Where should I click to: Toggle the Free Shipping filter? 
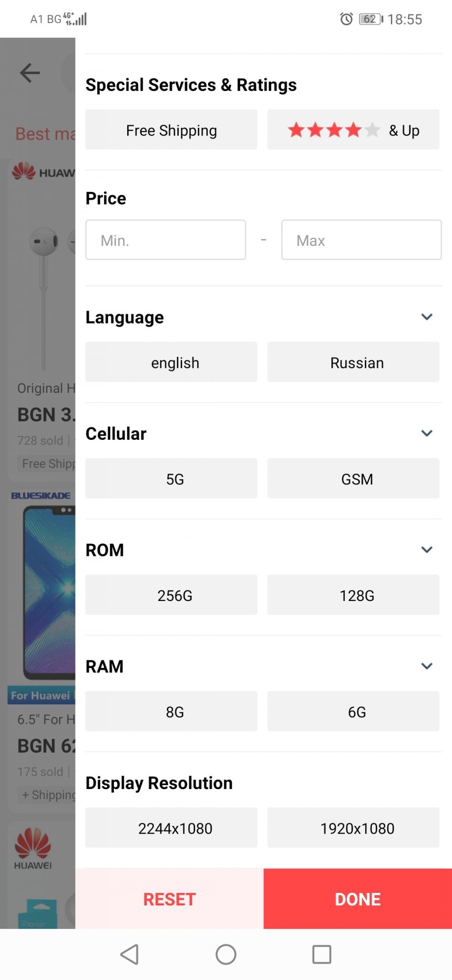(171, 130)
